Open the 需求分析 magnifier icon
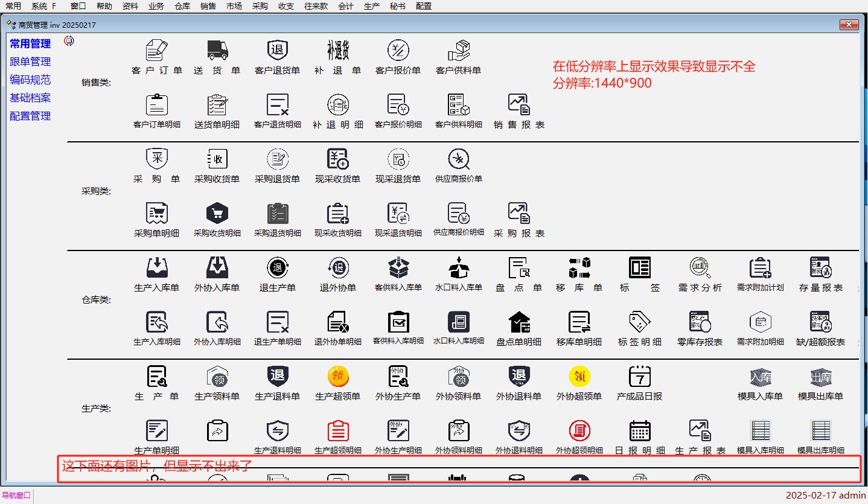The image size is (868, 504). tap(700, 268)
